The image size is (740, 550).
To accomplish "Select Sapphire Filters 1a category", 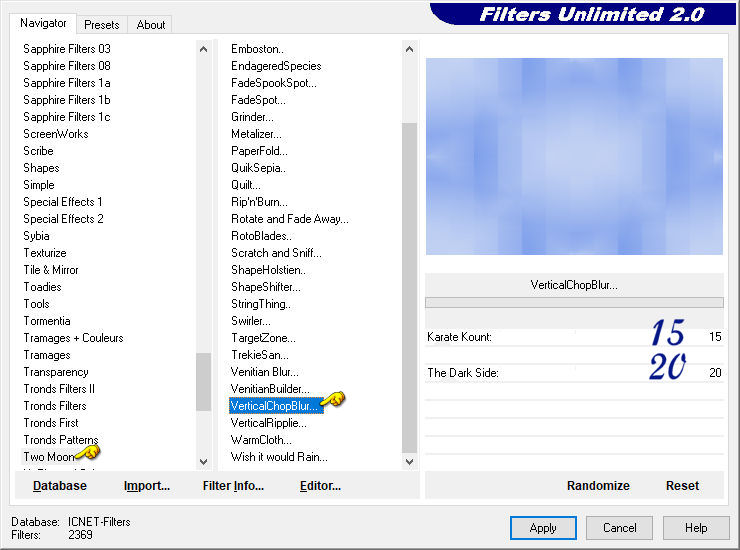I will point(67,83).
